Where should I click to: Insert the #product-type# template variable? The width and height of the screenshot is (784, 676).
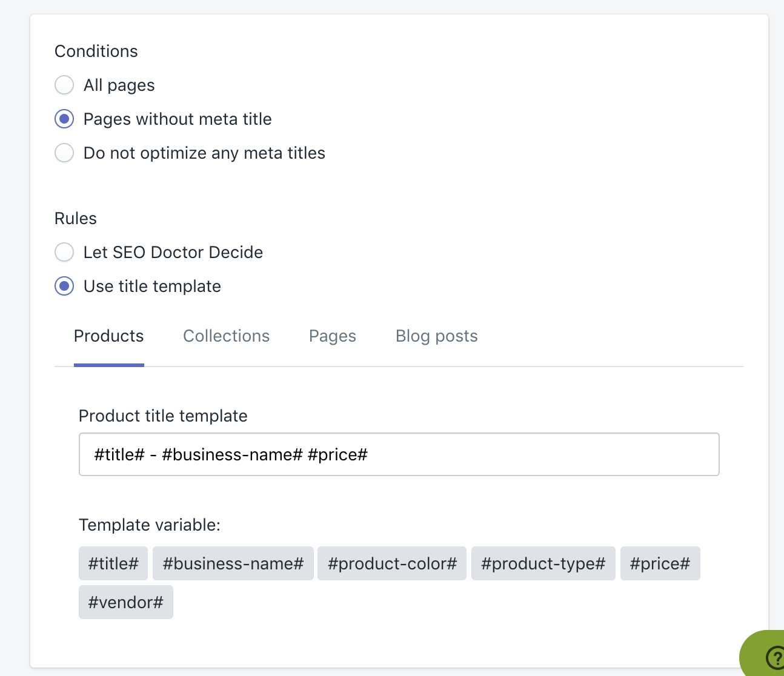pyautogui.click(x=543, y=563)
